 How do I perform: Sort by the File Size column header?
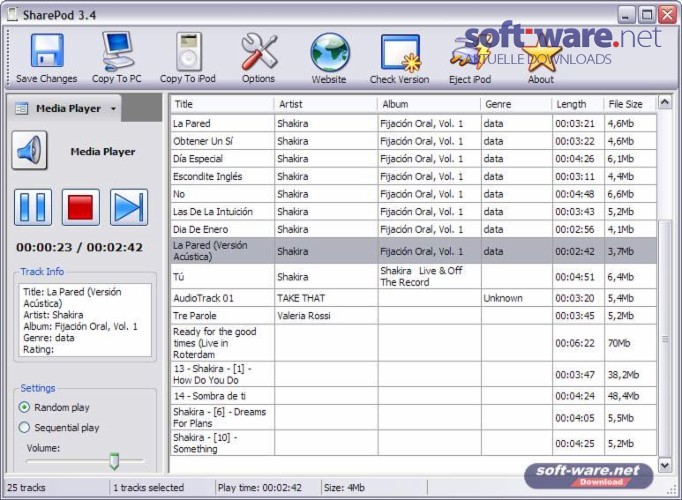tap(629, 104)
